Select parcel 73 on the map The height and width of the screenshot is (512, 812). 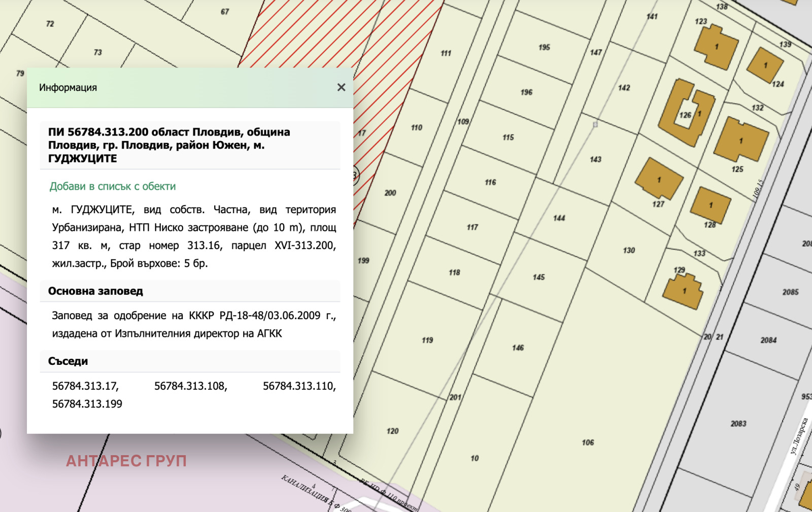[x=97, y=52]
